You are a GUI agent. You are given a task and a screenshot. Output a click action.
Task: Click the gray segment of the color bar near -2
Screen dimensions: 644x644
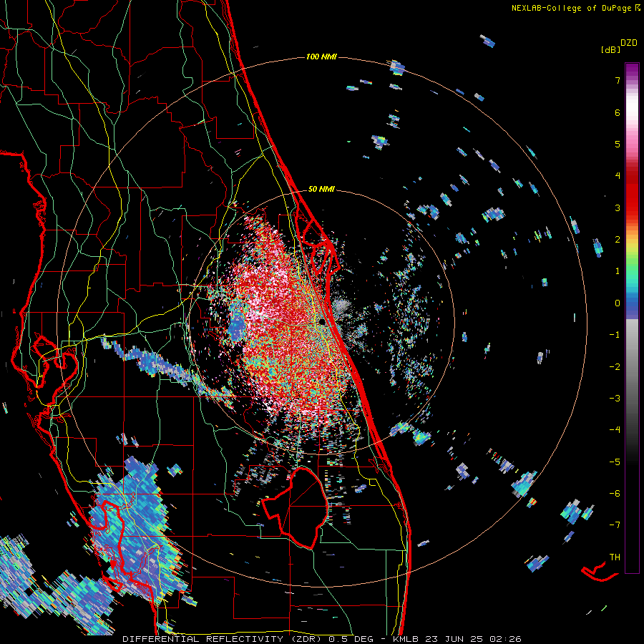click(x=632, y=366)
